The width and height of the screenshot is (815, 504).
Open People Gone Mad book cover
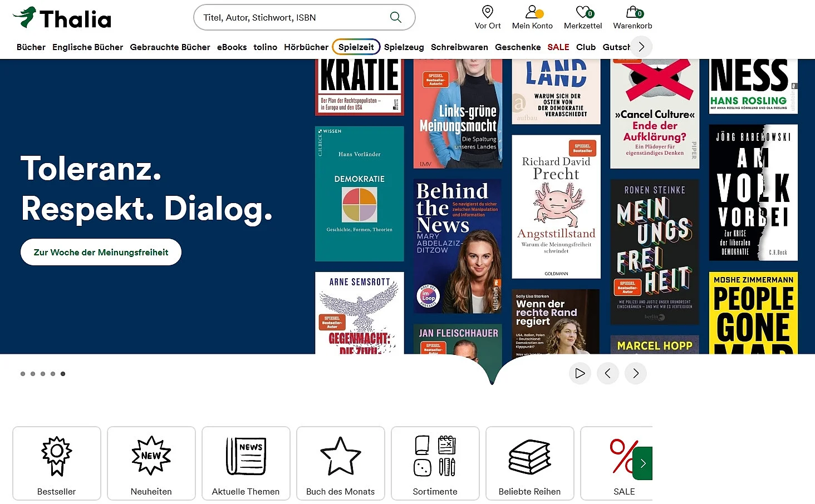[x=753, y=313]
